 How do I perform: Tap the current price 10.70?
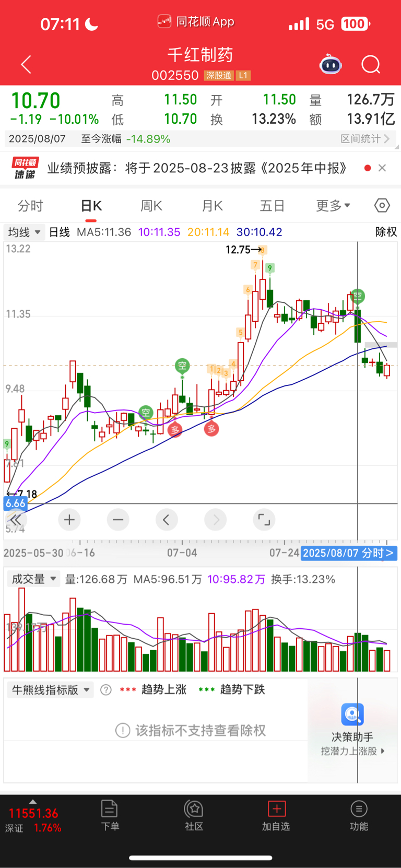(36, 100)
